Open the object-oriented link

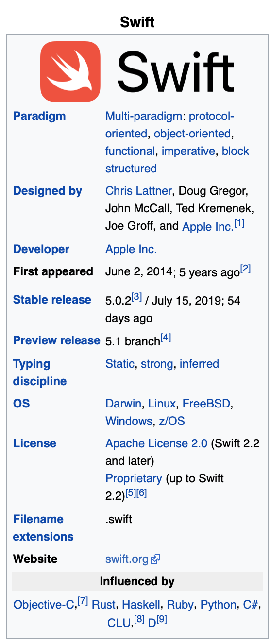pyautogui.click(x=193, y=134)
